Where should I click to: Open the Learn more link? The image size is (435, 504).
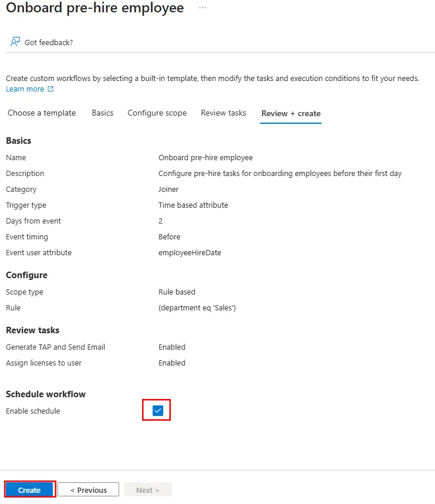pos(25,89)
